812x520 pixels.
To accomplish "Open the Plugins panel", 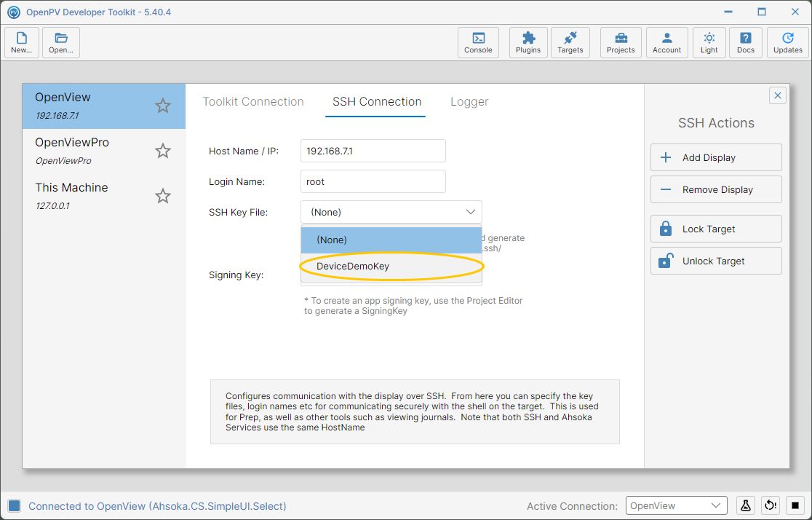I will (528, 42).
